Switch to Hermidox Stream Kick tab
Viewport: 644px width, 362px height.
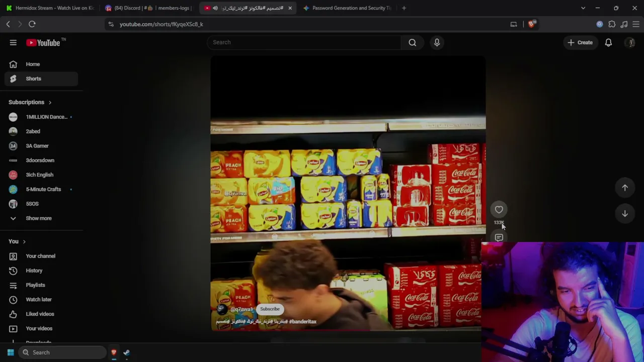click(x=50, y=8)
